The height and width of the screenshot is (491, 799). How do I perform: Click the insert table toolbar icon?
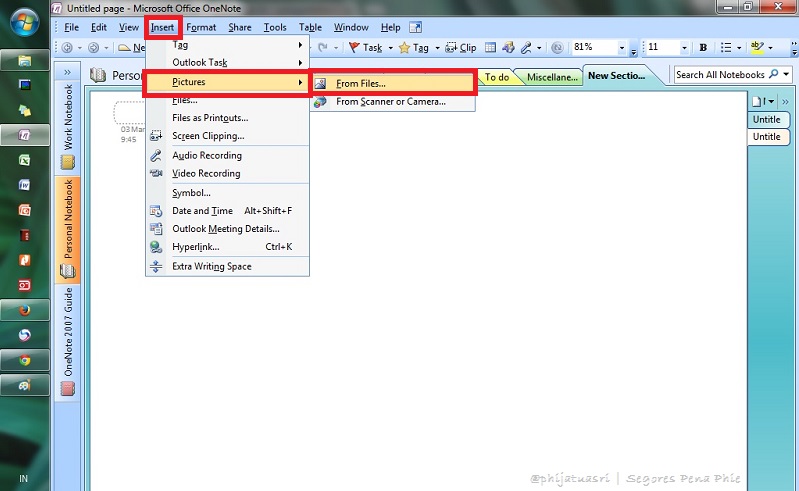[x=490, y=47]
